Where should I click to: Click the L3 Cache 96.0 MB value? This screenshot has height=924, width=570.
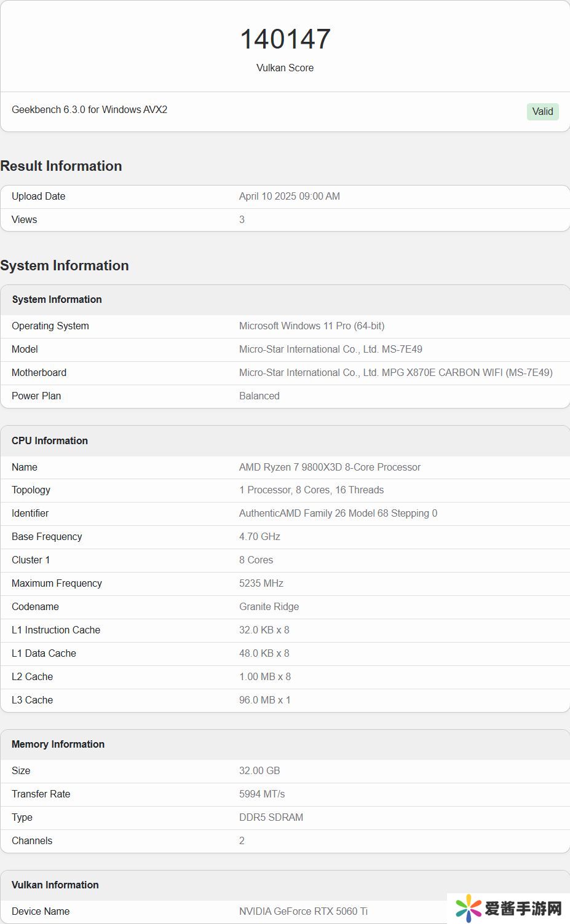point(264,700)
